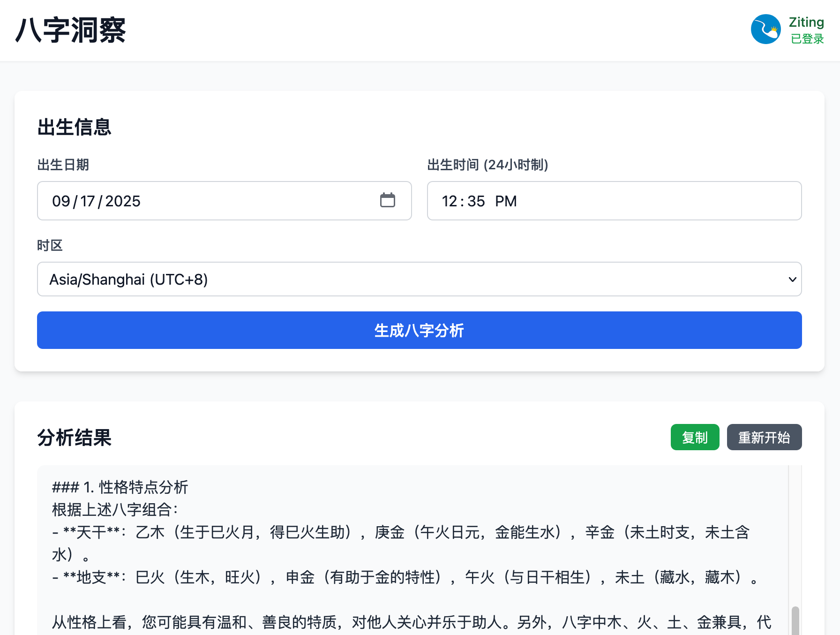Click the 已登录 login status text
840x635 pixels.
tap(807, 39)
